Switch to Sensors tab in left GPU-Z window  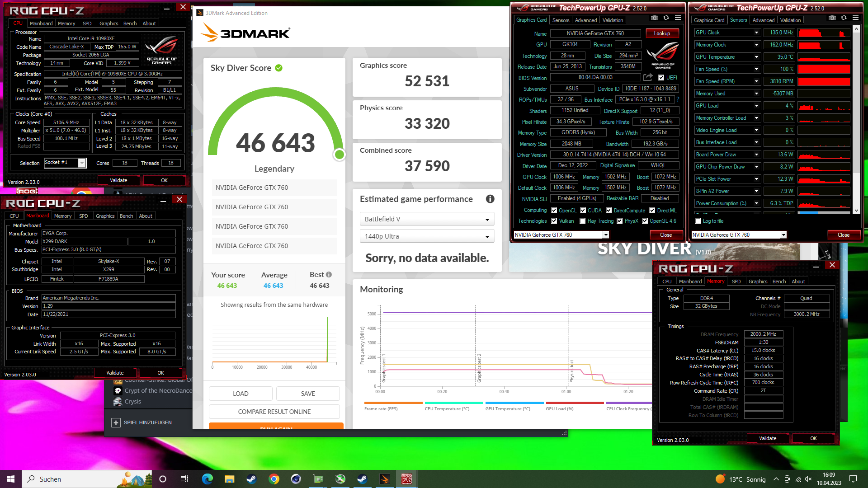click(x=561, y=20)
